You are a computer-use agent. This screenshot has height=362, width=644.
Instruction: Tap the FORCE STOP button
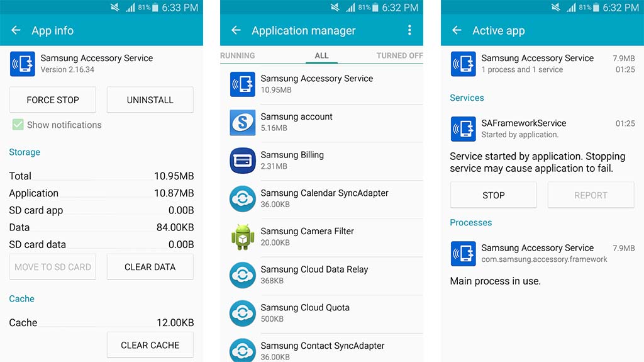coord(53,99)
